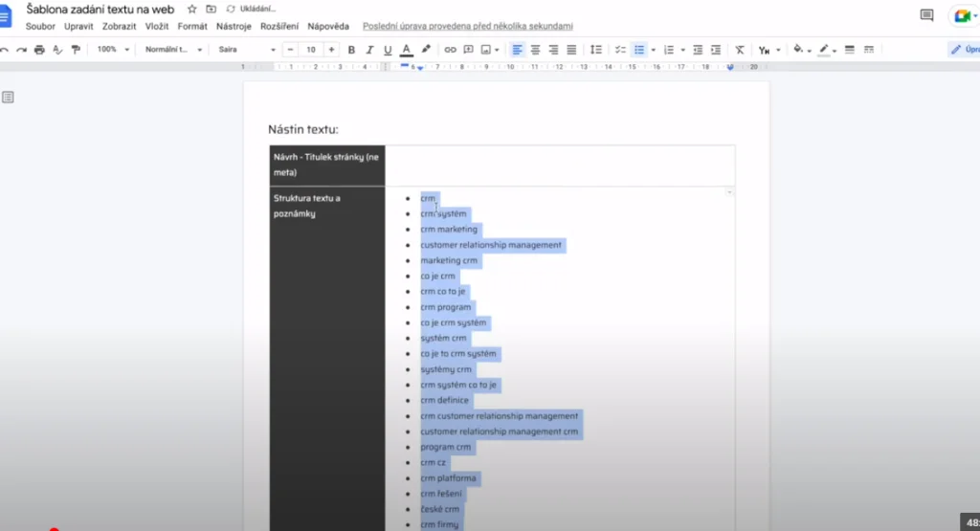980x531 pixels.
Task: Toggle italic formatting
Action: 369,50
